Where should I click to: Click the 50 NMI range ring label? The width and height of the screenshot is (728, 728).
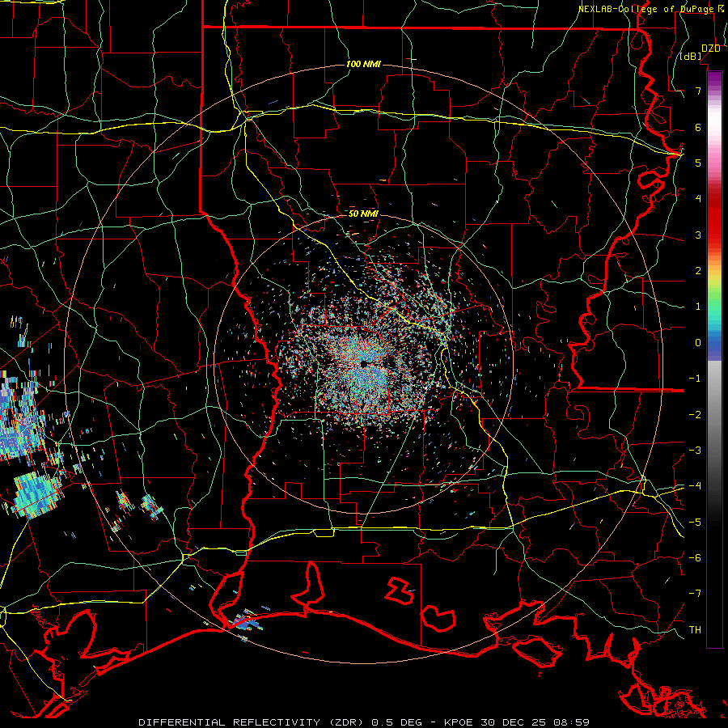[363, 214]
